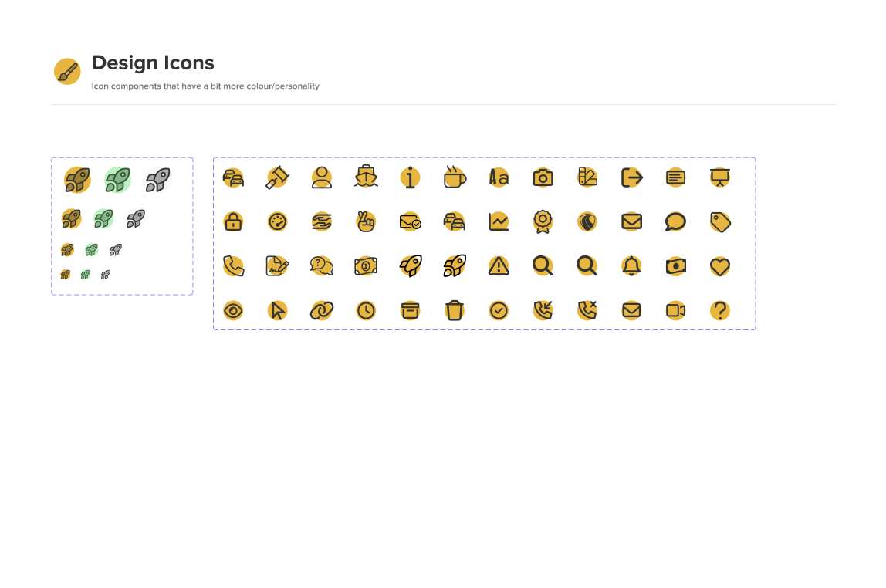Click the padlock icon

pos(233,222)
